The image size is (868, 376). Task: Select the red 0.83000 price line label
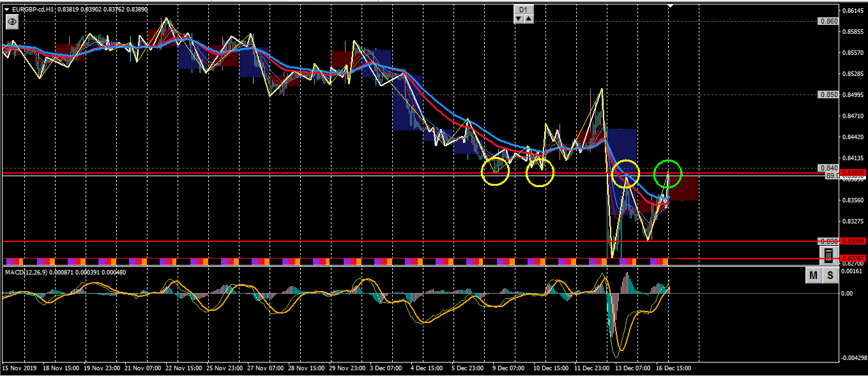tap(854, 241)
